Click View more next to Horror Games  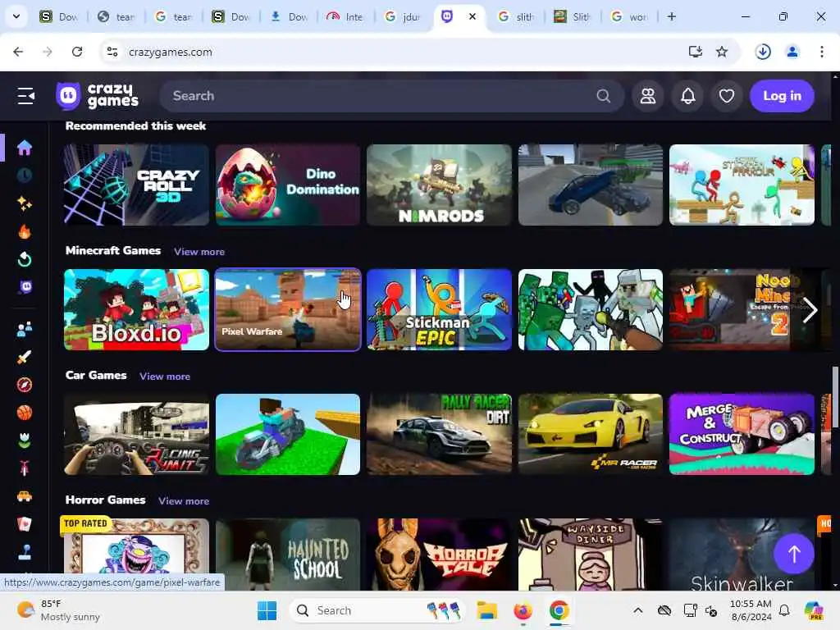point(184,501)
